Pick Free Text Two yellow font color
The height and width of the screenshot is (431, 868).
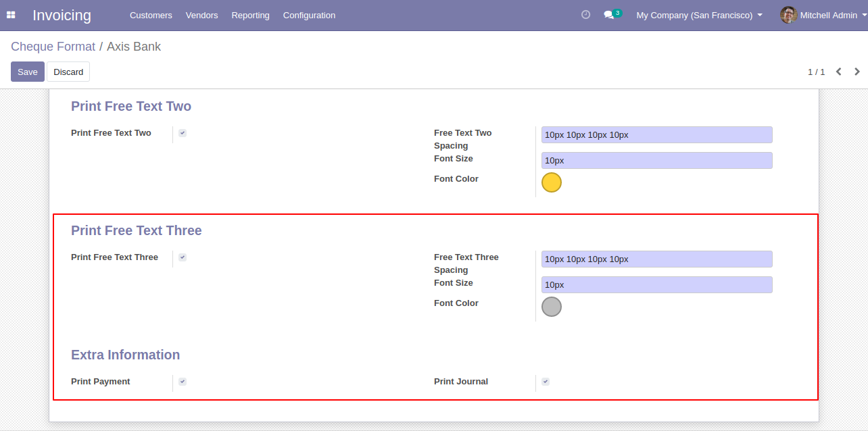pos(552,182)
